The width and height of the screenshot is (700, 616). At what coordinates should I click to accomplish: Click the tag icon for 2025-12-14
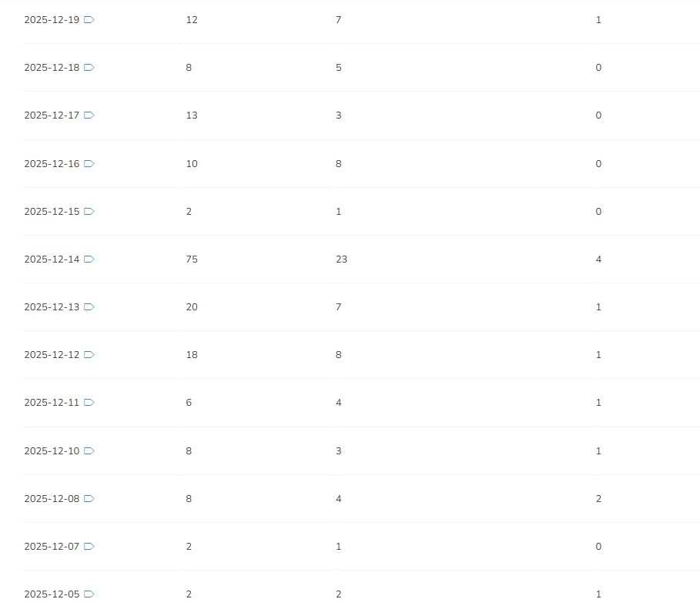coord(89,259)
